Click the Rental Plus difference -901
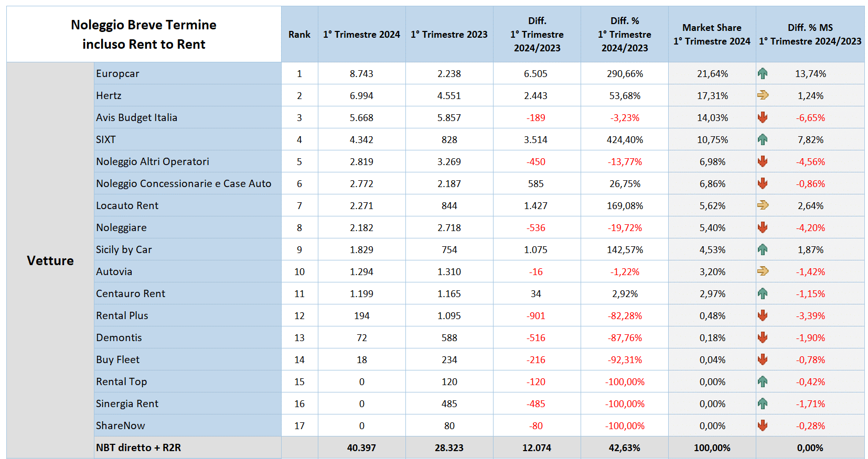The width and height of the screenshot is (868, 459). 535,316
